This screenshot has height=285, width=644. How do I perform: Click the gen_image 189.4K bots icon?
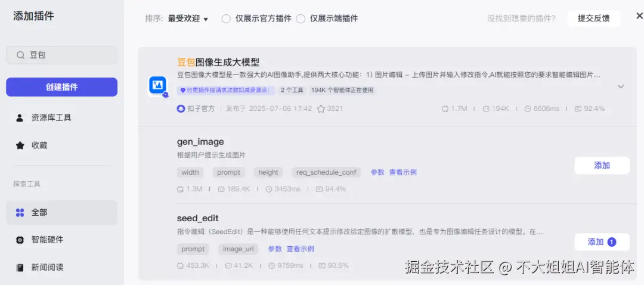[221, 190]
